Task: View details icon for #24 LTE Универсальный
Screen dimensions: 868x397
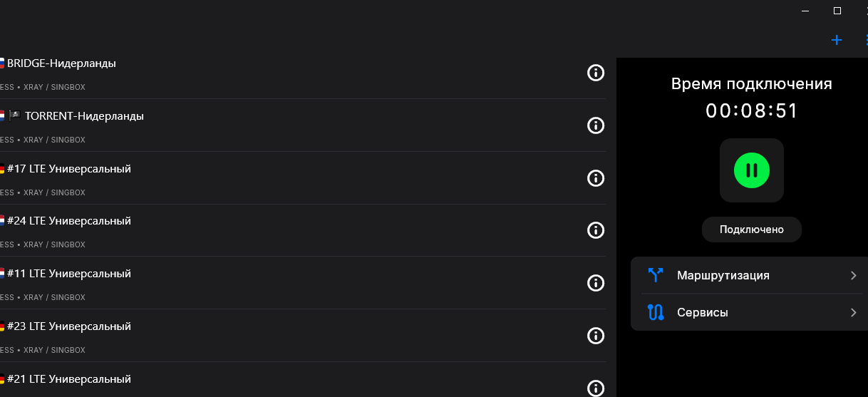Action: coord(595,230)
